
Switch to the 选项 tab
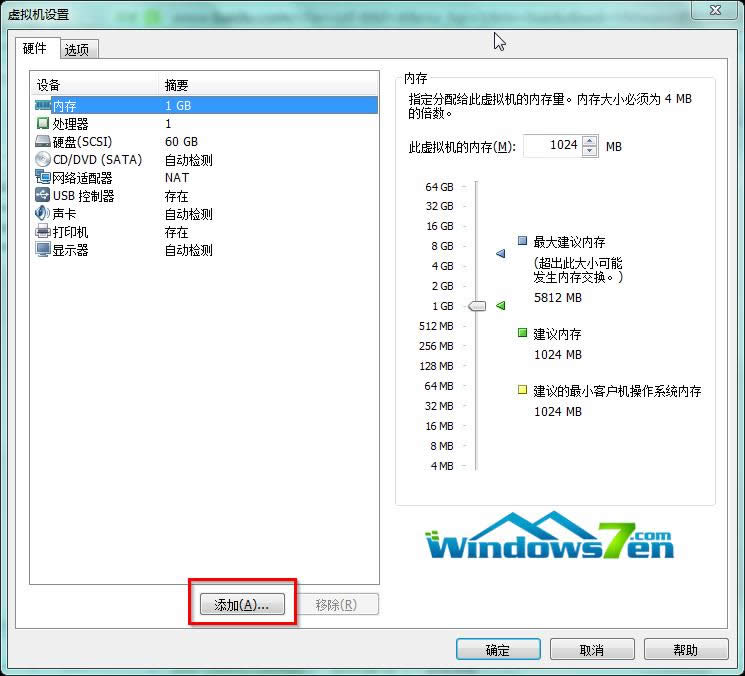click(77, 50)
